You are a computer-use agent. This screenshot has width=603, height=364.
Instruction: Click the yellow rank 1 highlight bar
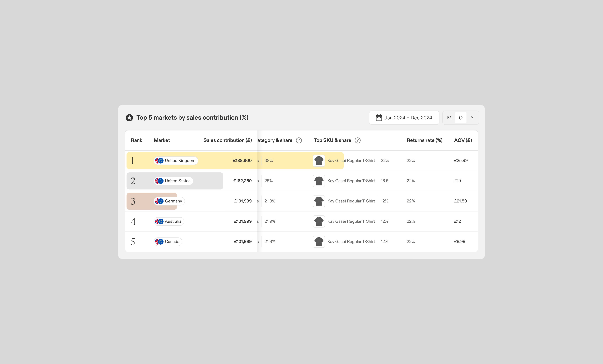pos(215,161)
